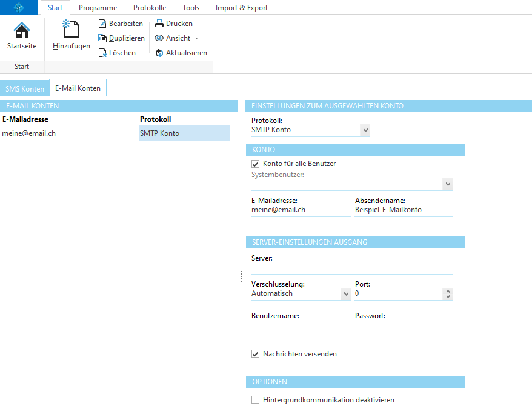Click the Bearbeiten edit icon

click(101, 23)
